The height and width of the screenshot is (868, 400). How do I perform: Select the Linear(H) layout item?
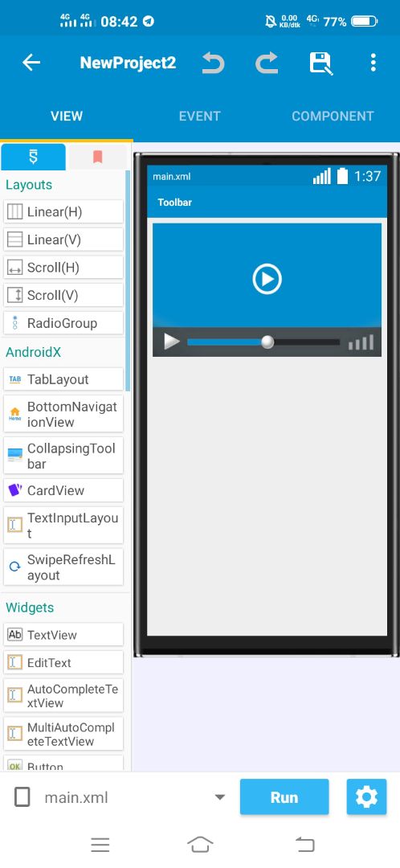tap(63, 211)
